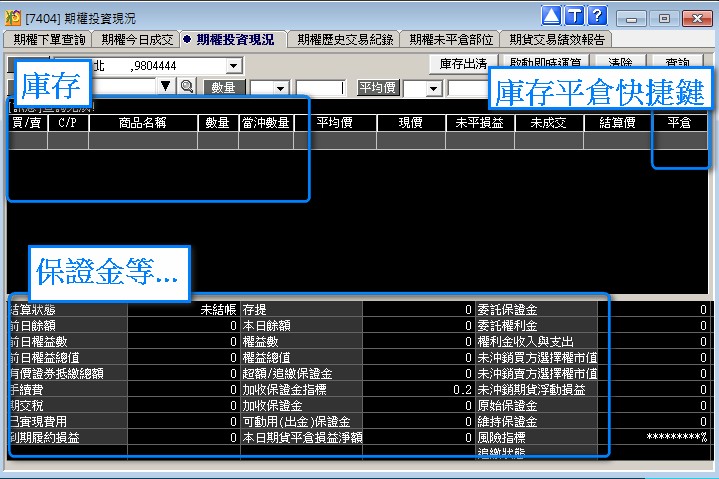
Task: Close the window with red X button
Action: tap(697, 19)
